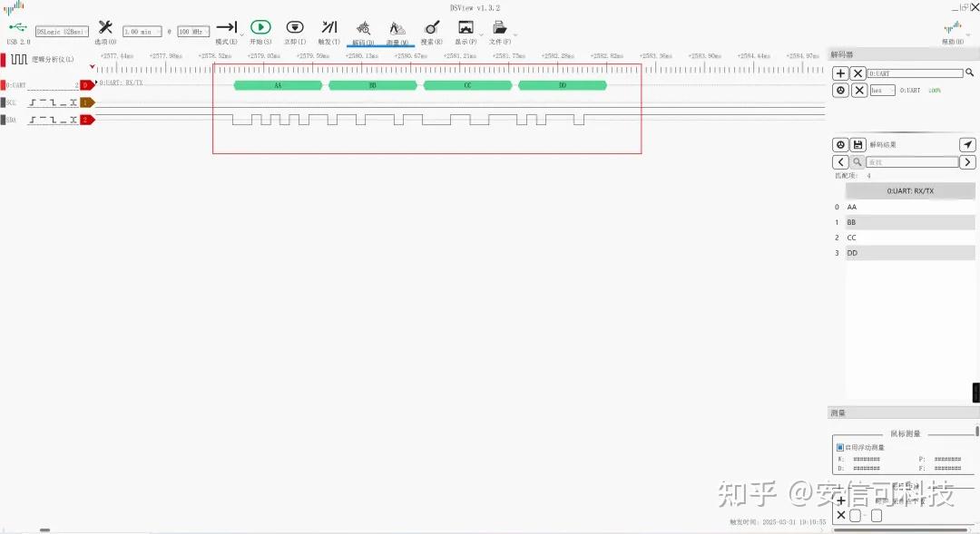This screenshot has height=534, width=980.
Task: Save decode results with the floppy icon
Action: point(858,145)
